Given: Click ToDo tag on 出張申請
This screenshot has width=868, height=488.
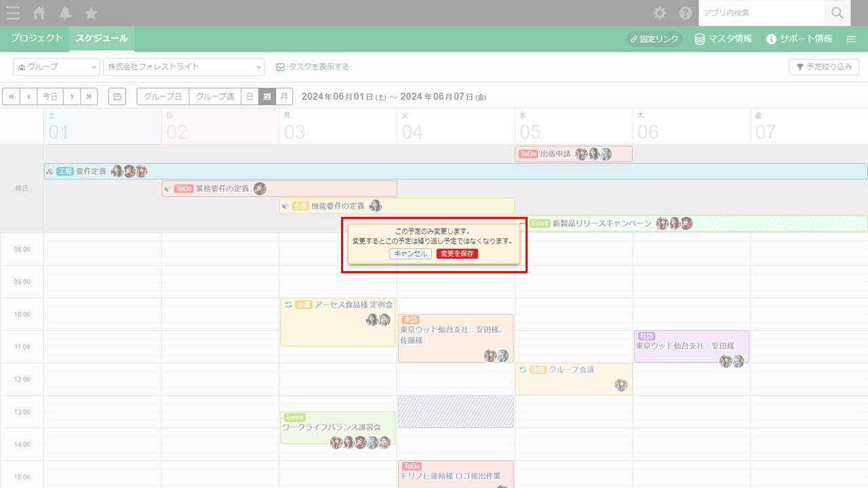Looking at the screenshot, I should click(528, 154).
